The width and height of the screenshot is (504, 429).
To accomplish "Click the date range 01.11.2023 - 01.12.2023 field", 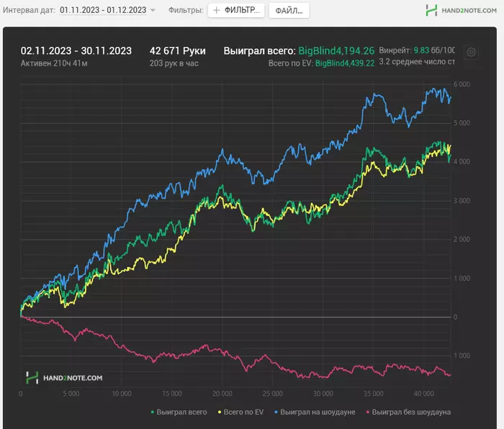I will pos(102,11).
